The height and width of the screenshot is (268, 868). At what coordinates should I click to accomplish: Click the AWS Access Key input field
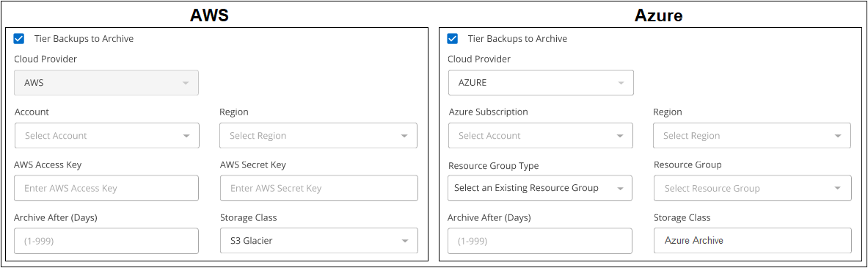coord(106,188)
